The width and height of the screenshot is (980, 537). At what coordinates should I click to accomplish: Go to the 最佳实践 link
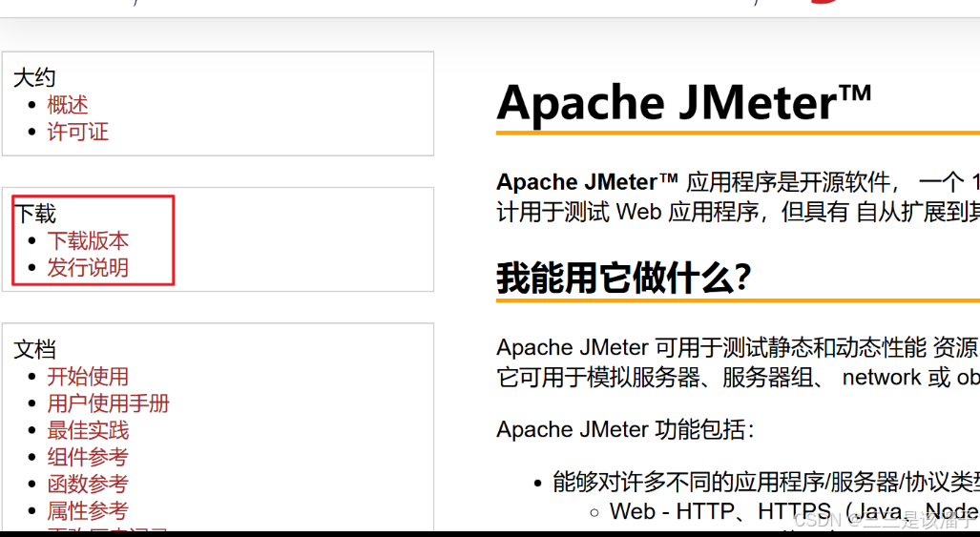pos(88,430)
